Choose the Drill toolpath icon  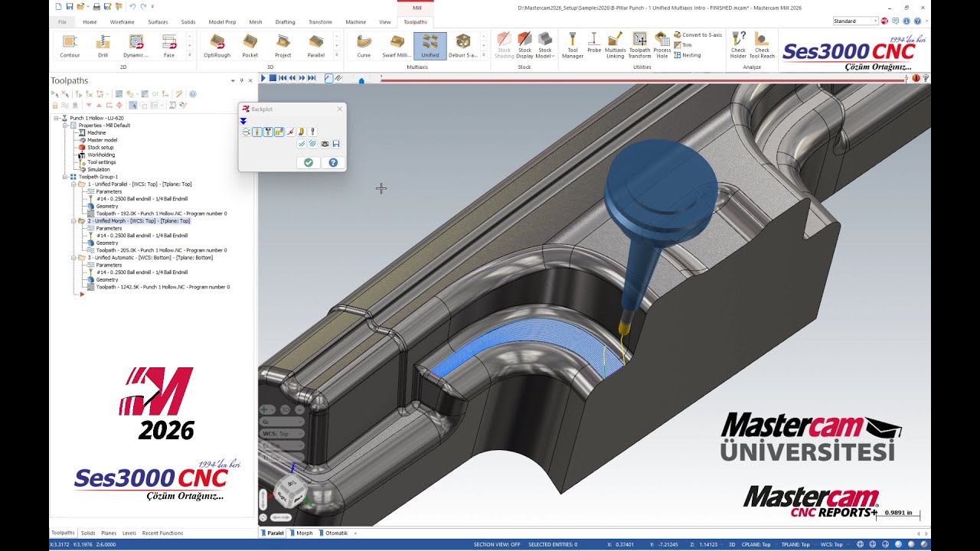click(x=103, y=46)
